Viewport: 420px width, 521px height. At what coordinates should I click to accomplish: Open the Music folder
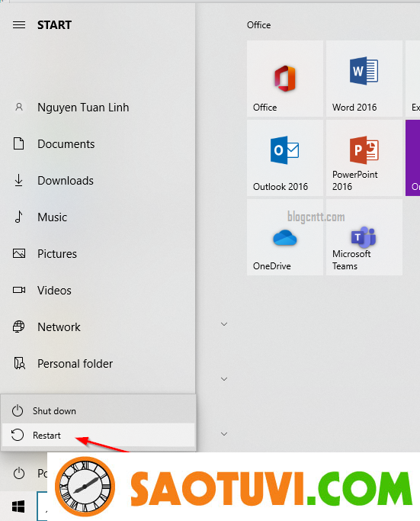98,217
